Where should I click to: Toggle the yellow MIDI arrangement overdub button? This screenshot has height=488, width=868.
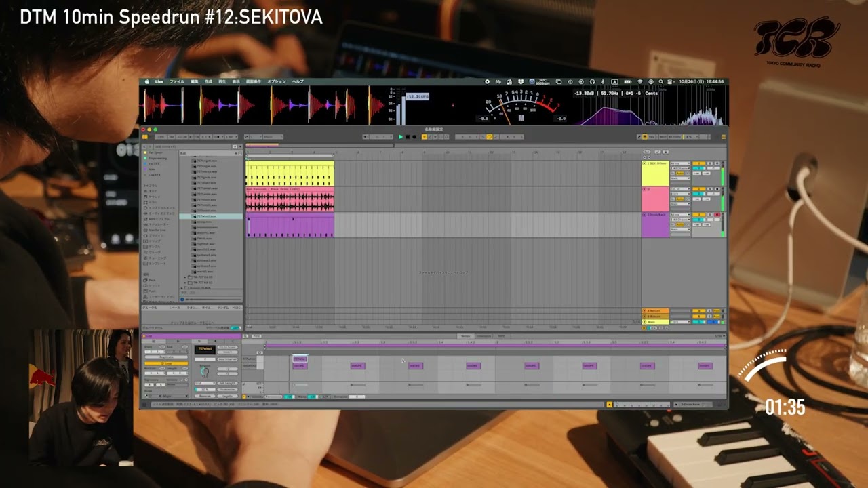point(424,137)
